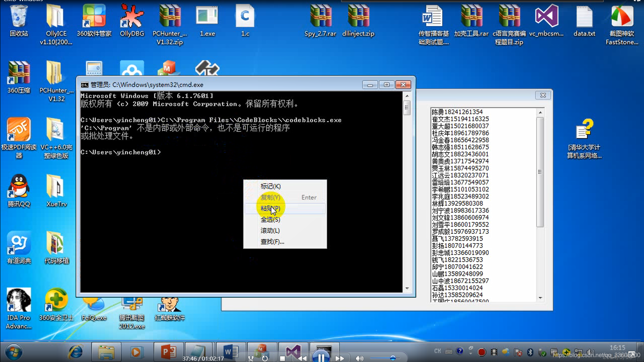Choose 粘贴(P) in cmd context menu

point(285,208)
